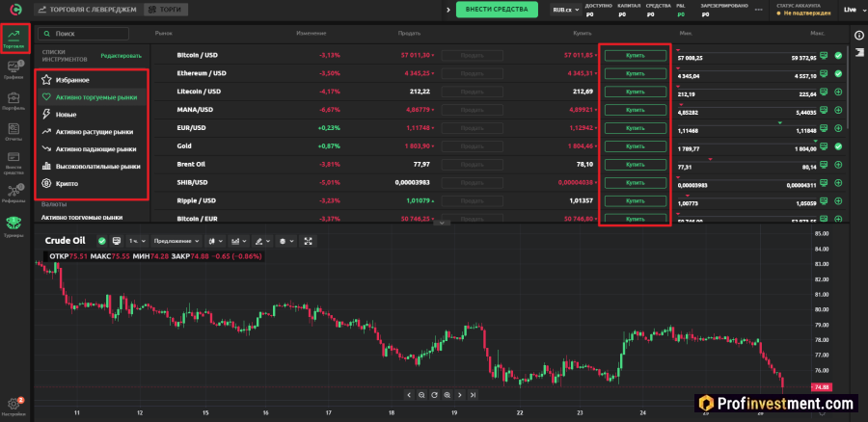This screenshot has height=422, width=868.
Task: Open the drawing tools dropdown
Action: coord(262,241)
